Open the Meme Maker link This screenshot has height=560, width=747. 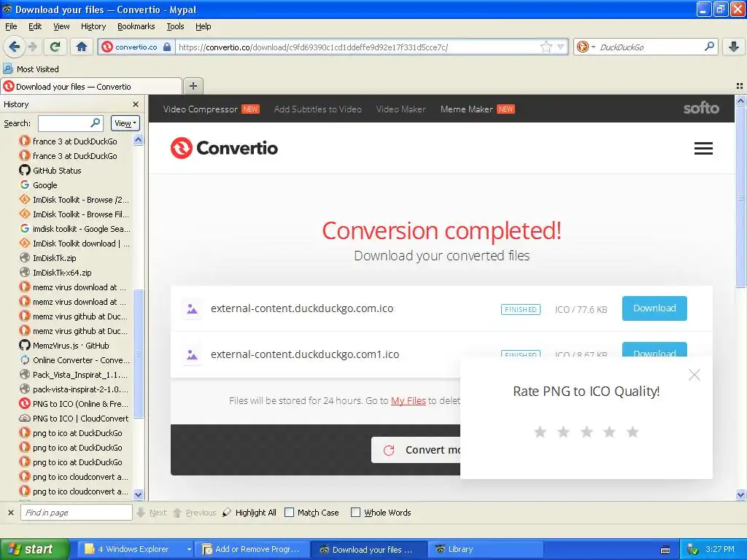click(x=466, y=109)
